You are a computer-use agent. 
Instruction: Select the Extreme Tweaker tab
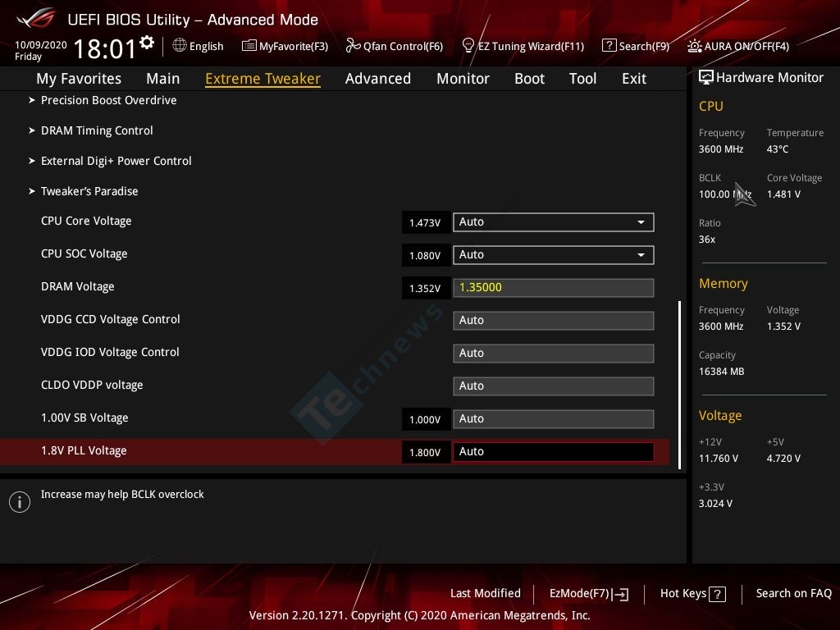(263, 79)
